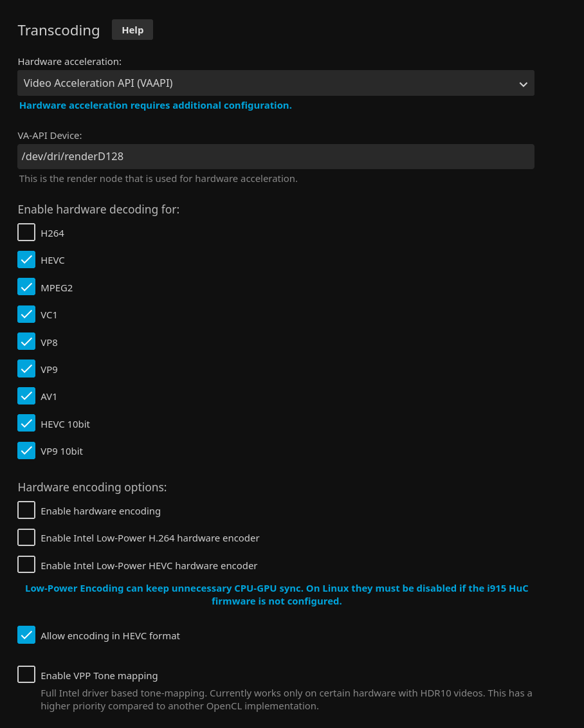
Task: Tick Intel Low-Power HEVC hardware encoder
Action: click(x=26, y=565)
